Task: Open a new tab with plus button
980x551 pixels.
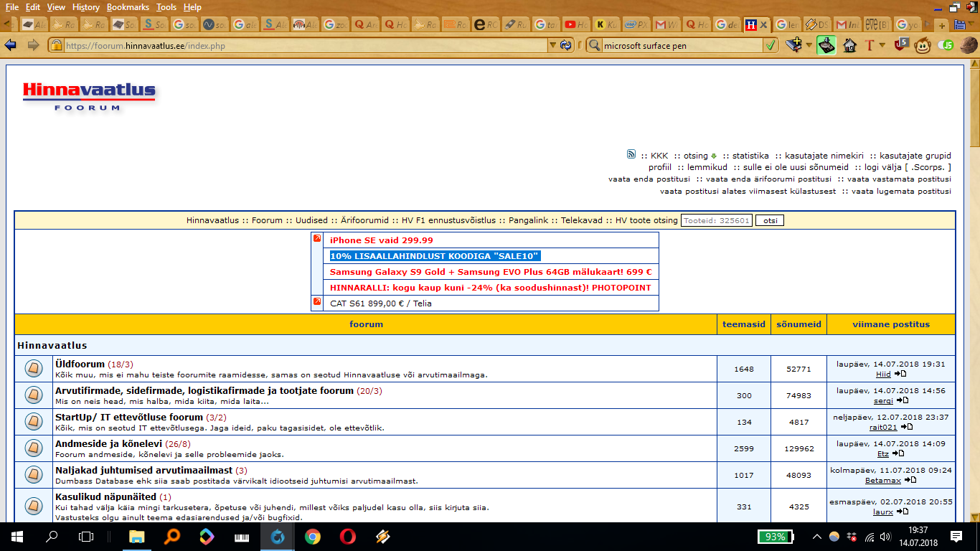Action: pyautogui.click(x=942, y=25)
